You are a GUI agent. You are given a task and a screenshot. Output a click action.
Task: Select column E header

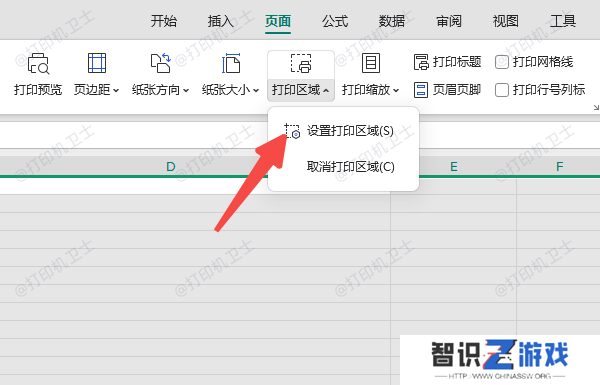453,166
